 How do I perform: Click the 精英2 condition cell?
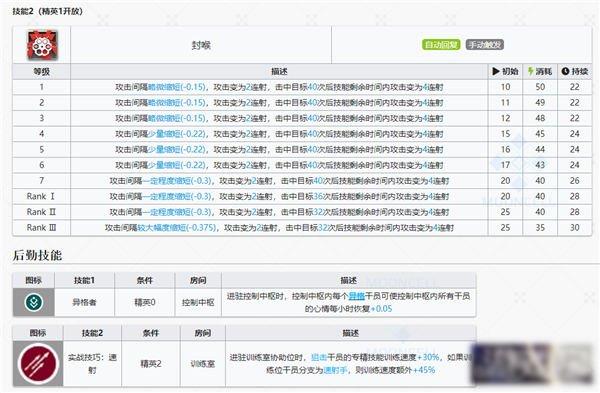tap(151, 364)
